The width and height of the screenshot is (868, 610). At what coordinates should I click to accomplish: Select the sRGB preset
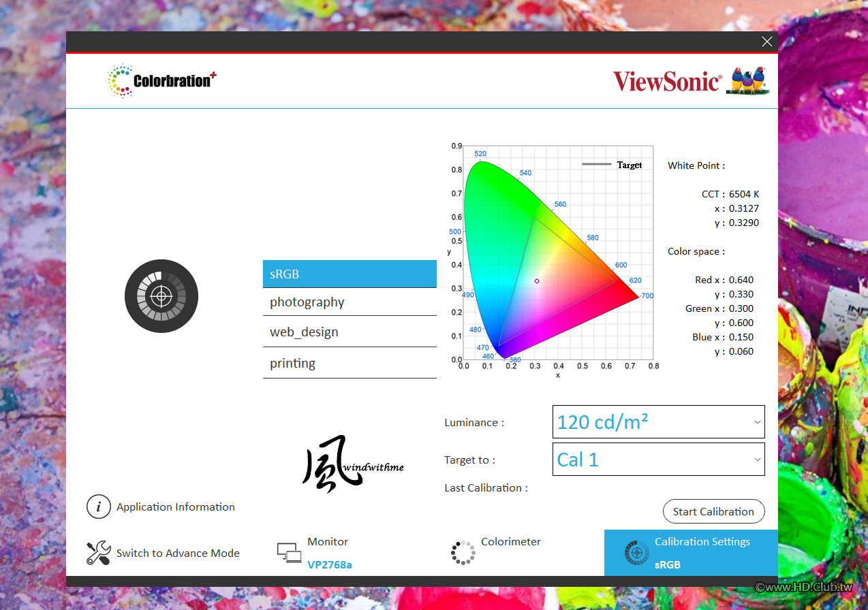[x=350, y=274]
